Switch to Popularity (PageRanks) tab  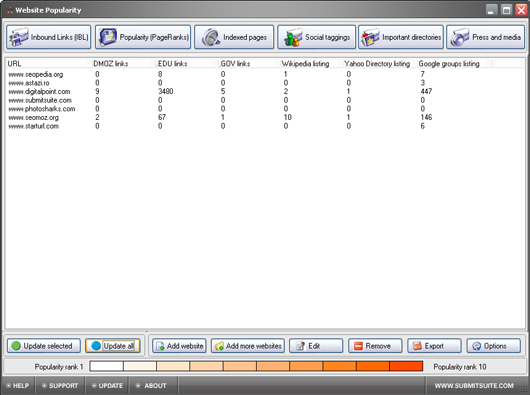tap(143, 37)
